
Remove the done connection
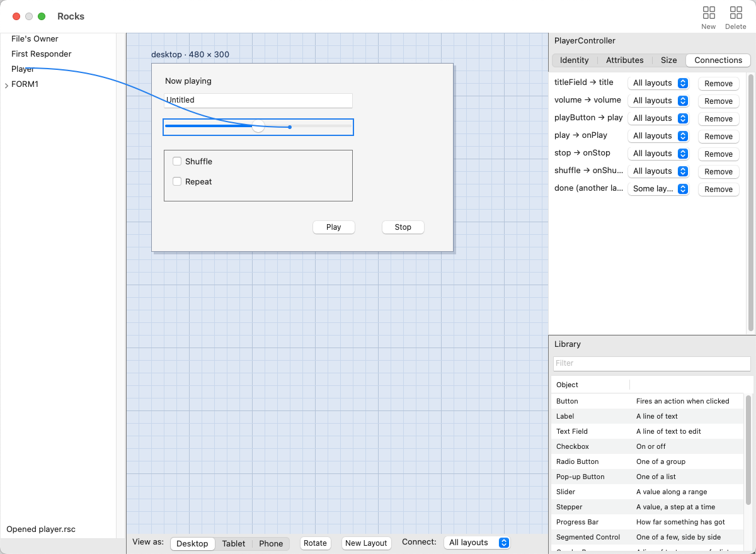pyautogui.click(x=718, y=189)
